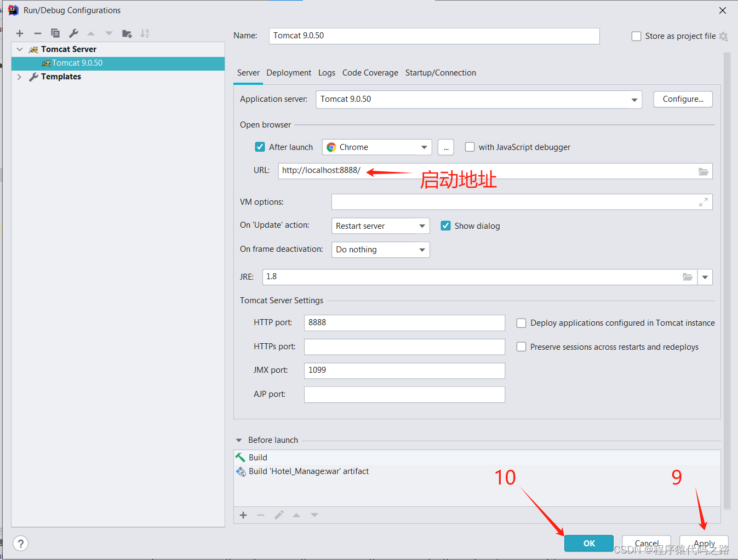
Task: Select Tomcat 9.0.50 in the configuration tree
Action: [118, 63]
